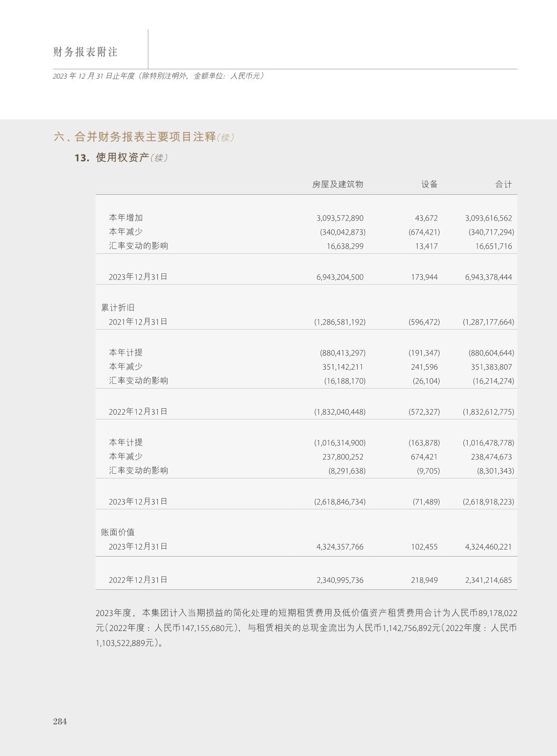Click the value 2,340,995,736 in the last row

[340, 580]
